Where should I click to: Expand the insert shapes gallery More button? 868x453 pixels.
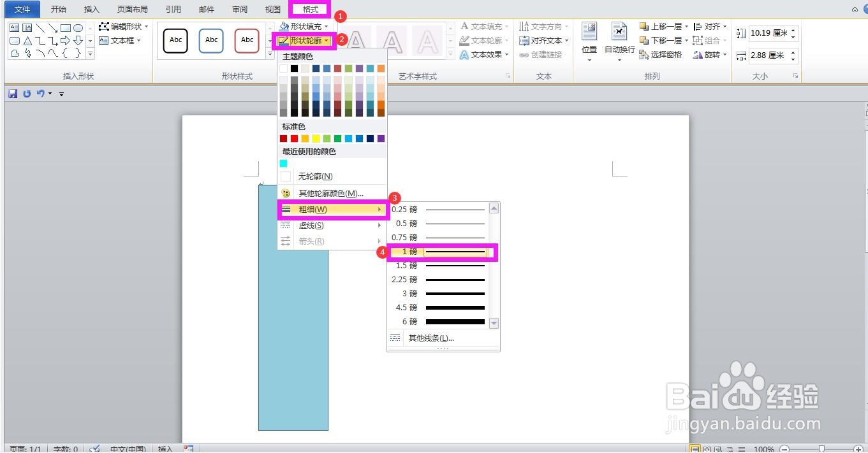click(90, 55)
